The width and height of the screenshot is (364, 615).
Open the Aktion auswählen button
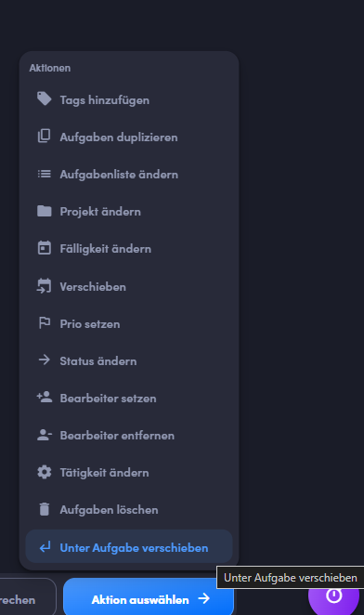pos(149,597)
